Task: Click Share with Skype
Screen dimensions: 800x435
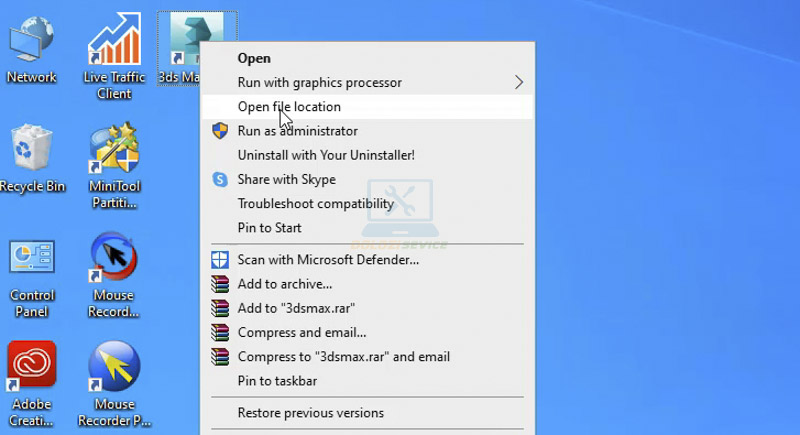Action: click(286, 179)
